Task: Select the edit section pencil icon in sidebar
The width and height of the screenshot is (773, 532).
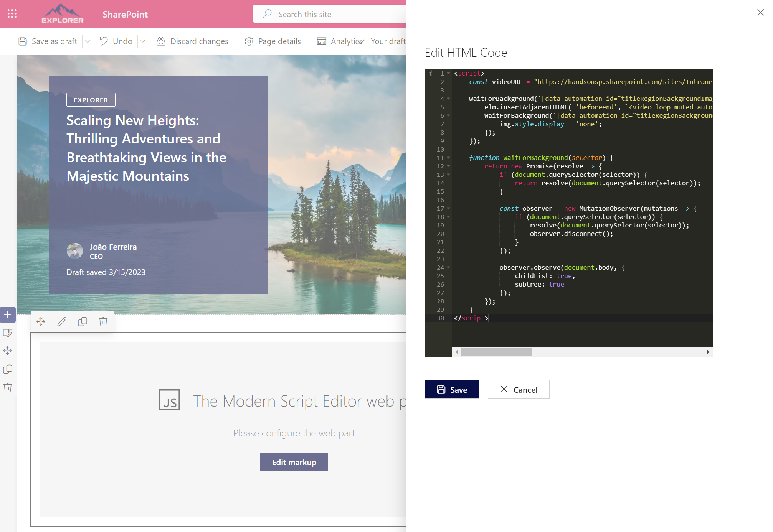Action: click(x=8, y=333)
